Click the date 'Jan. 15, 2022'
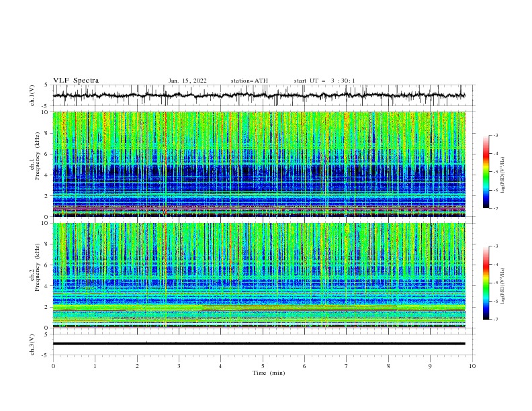Image resolution: width=532 pixels, height=411 pixels. click(x=187, y=81)
